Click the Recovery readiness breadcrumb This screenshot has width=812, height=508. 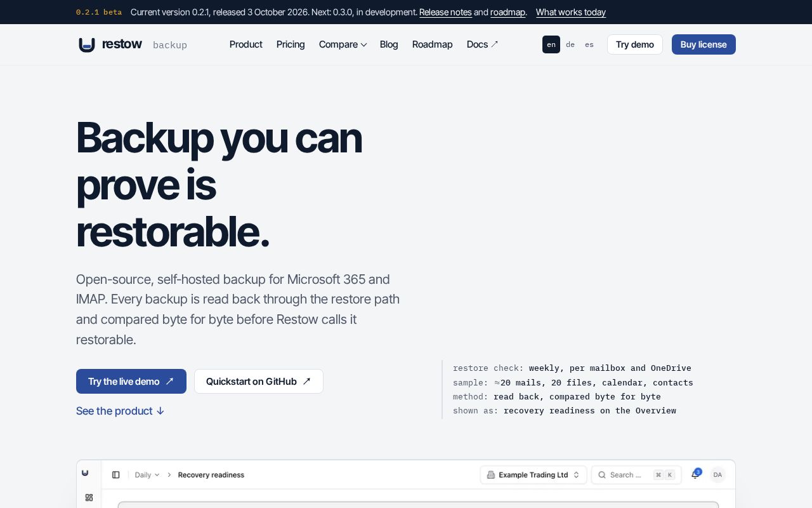coord(211,475)
